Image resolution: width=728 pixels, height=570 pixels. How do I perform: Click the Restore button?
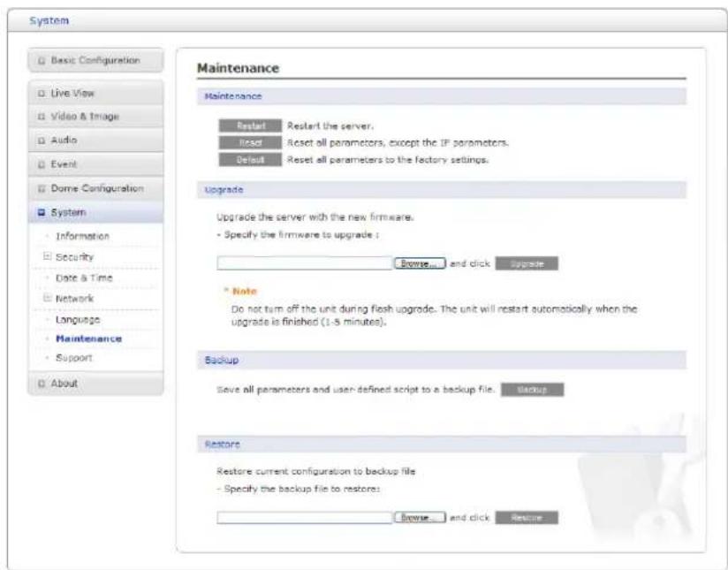(527, 518)
